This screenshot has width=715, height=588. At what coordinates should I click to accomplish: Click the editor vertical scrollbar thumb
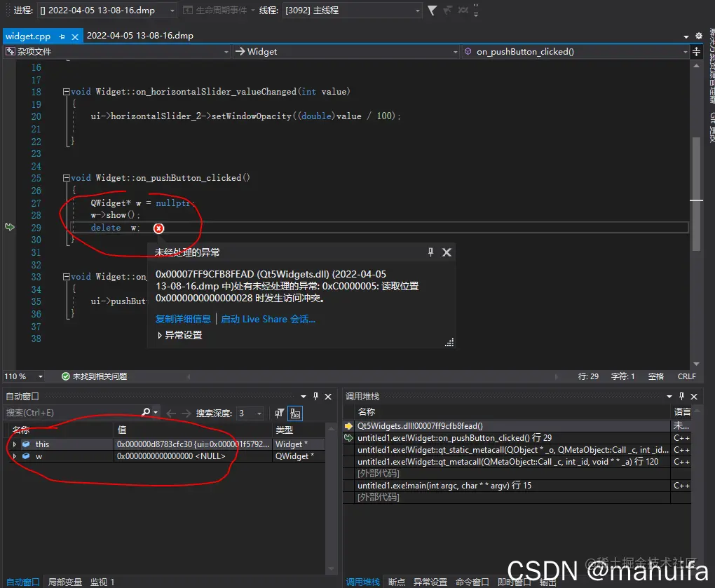(696, 193)
